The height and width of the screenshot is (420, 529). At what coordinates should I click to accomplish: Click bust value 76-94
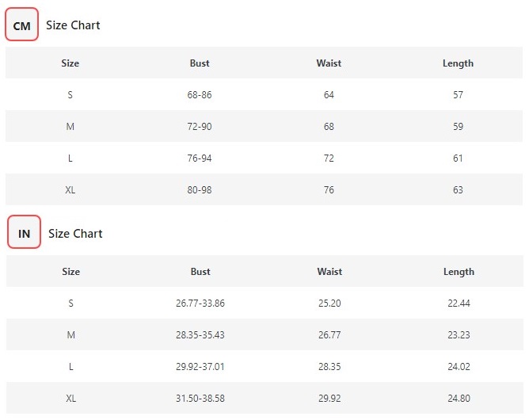200,158
